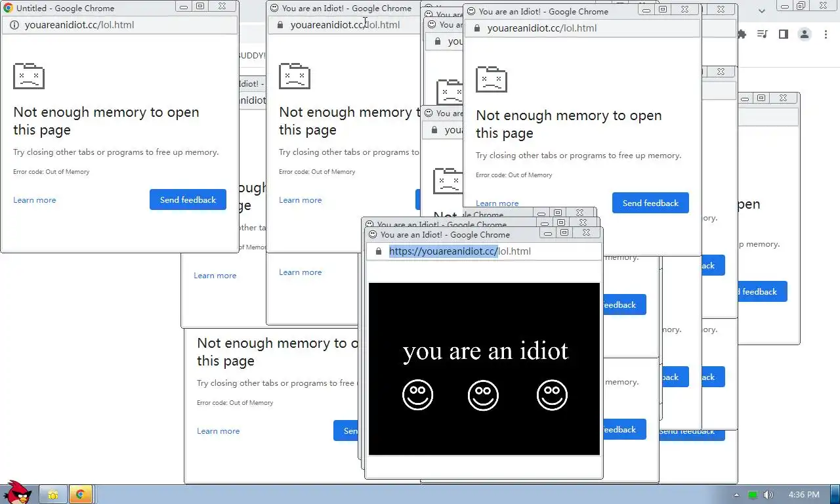Click Learn more in Untitled window
Image resolution: width=840 pixels, height=504 pixels.
(x=35, y=200)
